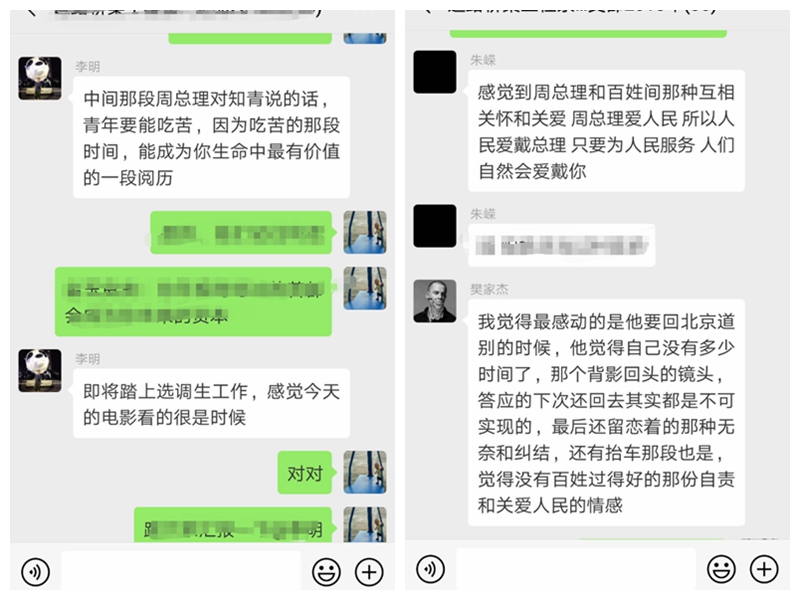Viewport: 800px width, 600px height.
Task: Tap voice input icon in left chat
Action: [35, 571]
